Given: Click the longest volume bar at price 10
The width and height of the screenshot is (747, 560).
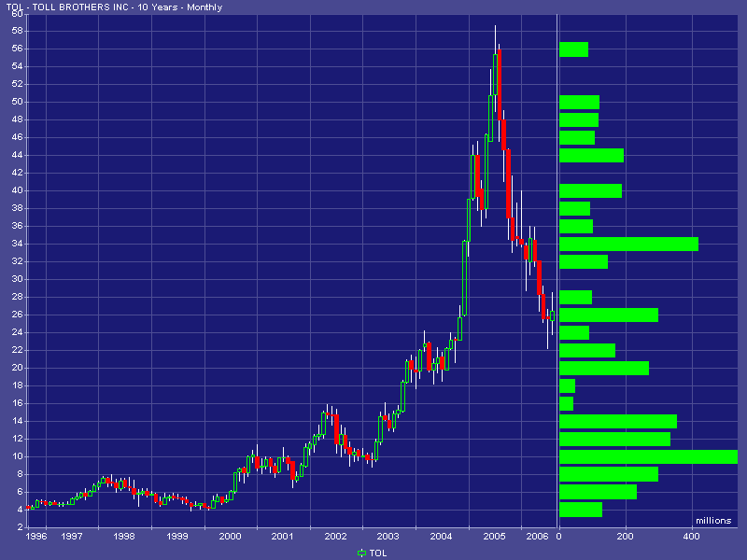Looking at the screenshot, I should (648, 456).
